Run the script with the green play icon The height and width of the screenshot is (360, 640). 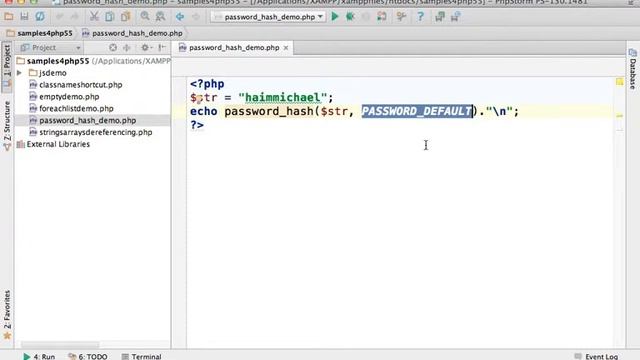[335, 17]
